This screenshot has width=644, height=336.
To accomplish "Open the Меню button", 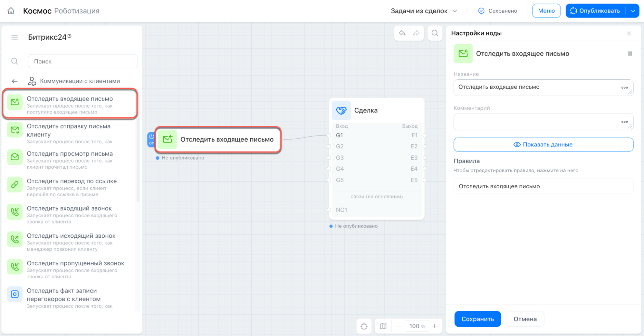I will (546, 11).
